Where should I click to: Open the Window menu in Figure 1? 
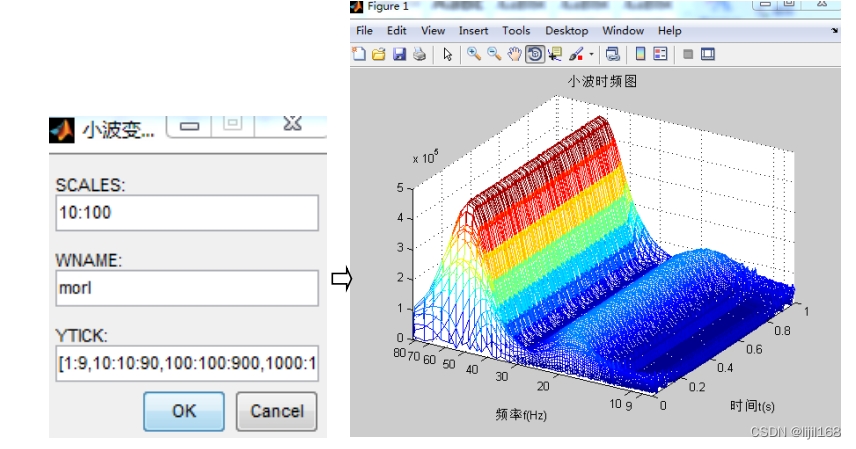(x=623, y=31)
